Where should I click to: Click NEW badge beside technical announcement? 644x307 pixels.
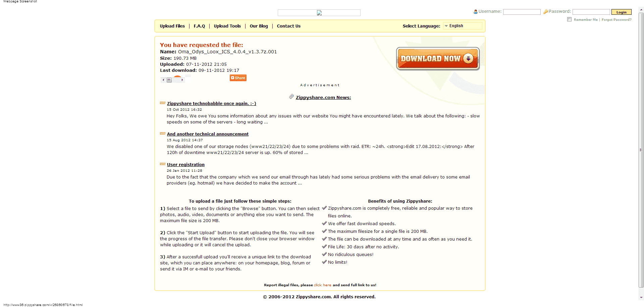tap(163, 134)
